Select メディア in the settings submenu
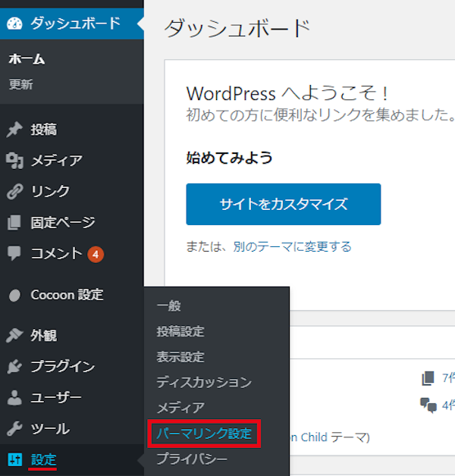This screenshot has height=476, width=455. pyautogui.click(x=180, y=408)
